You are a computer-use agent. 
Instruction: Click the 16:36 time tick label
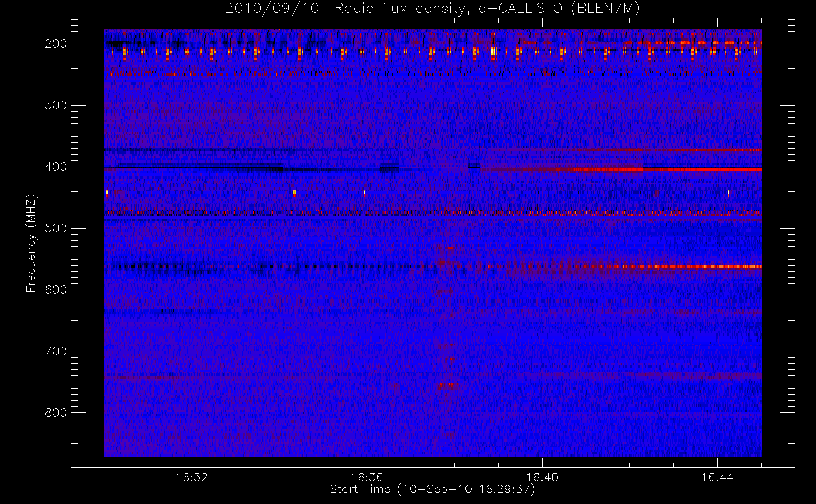[x=367, y=477]
